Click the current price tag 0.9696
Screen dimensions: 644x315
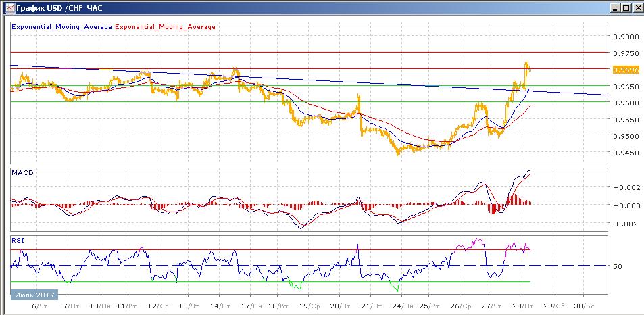(x=626, y=70)
